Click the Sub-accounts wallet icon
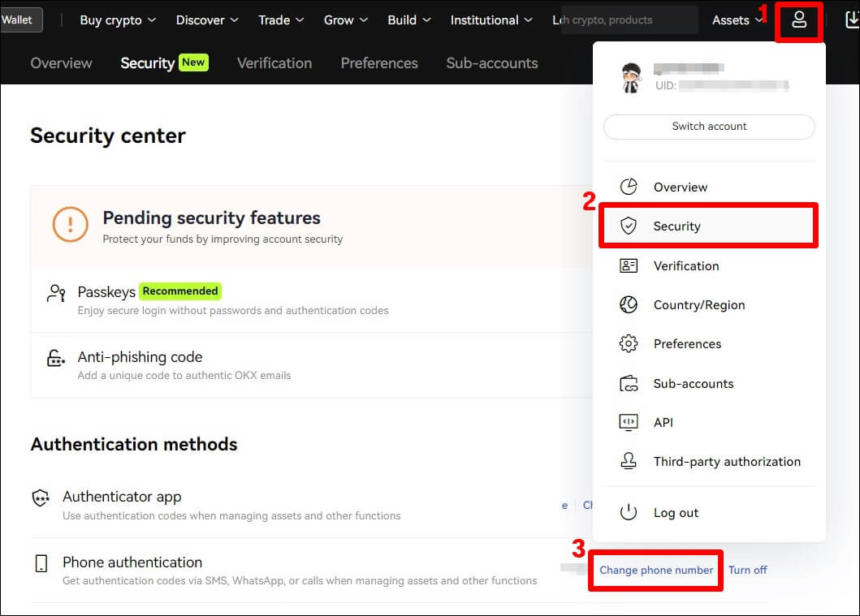Viewport: 860px width, 616px height. (629, 383)
